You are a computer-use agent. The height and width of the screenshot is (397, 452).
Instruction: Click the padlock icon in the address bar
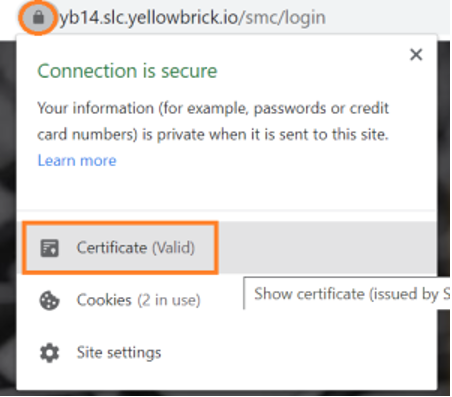coord(38,17)
